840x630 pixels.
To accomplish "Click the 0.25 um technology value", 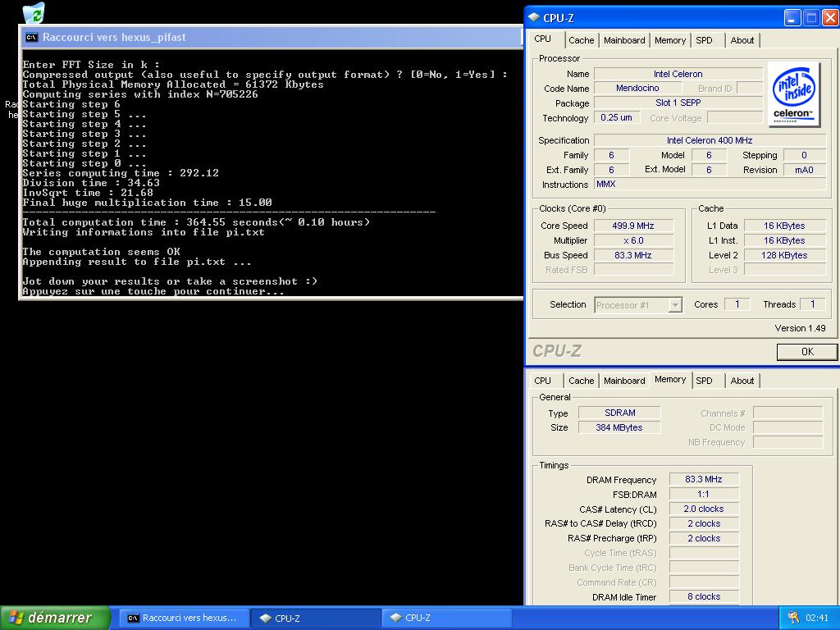I will tap(617, 117).
